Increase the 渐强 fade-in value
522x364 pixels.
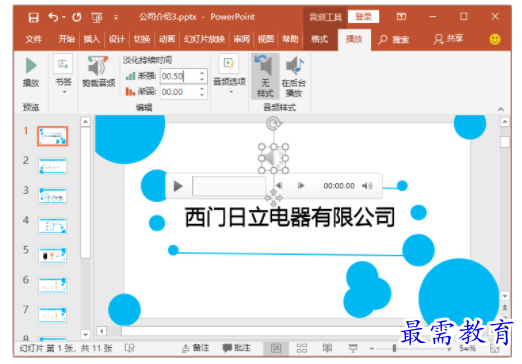coord(202,73)
